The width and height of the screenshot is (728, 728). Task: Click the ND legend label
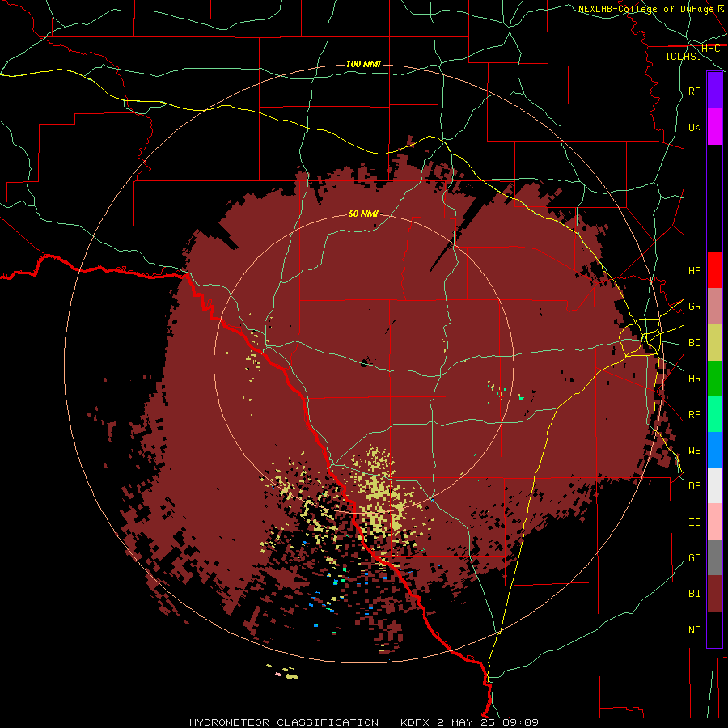[x=694, y=630]
